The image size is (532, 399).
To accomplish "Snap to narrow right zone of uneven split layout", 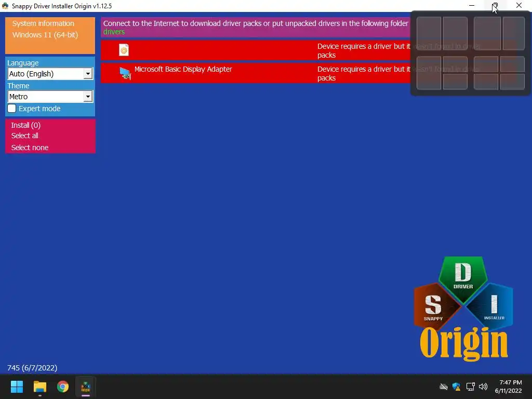I will pyautogui.click(x=514, y=33).
